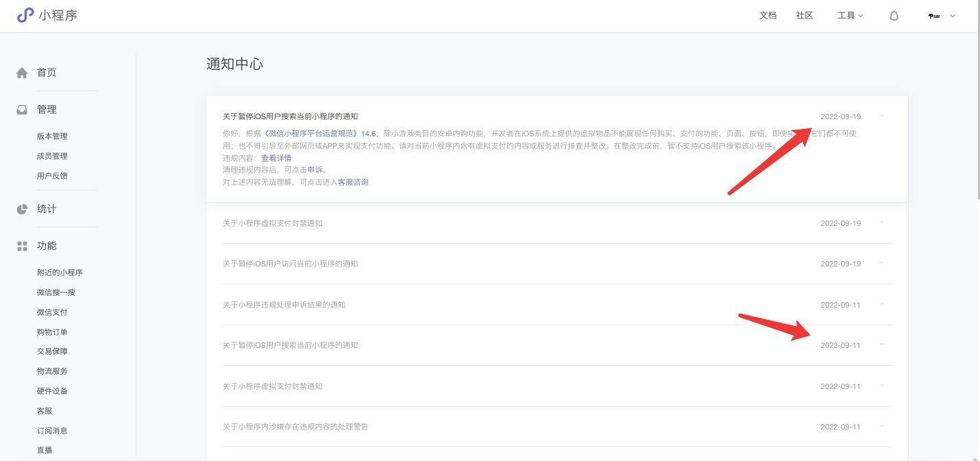980x461 pixels.
Task: Click the 客服咨询 link
Action: click(x=353, y=182)
